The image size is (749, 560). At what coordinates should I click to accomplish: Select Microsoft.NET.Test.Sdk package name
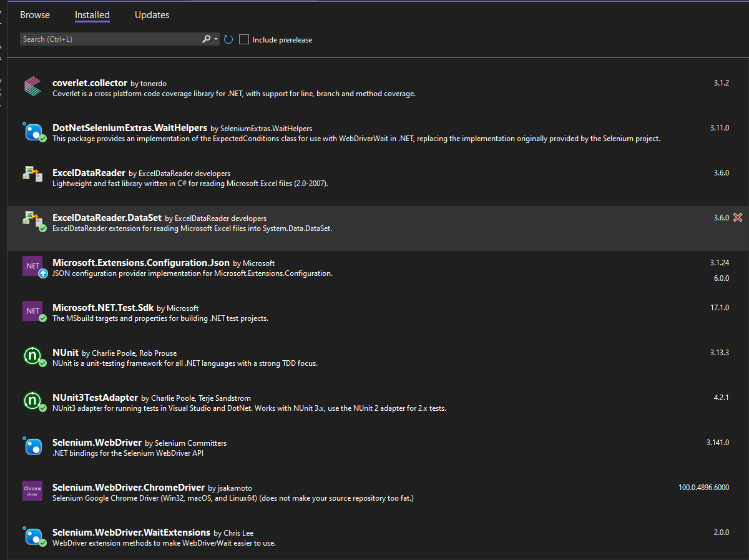pos(103,307)
